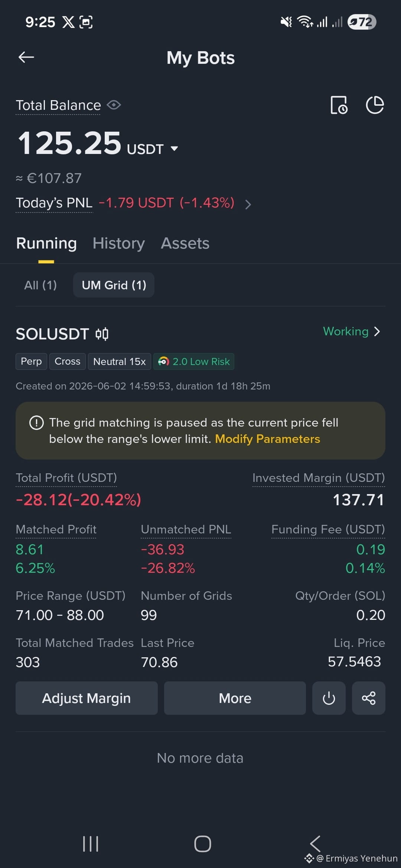Go back using the top-left arrow
This screenshot has width=401, height=868.
pyautogui.click(x=26, y=57)
